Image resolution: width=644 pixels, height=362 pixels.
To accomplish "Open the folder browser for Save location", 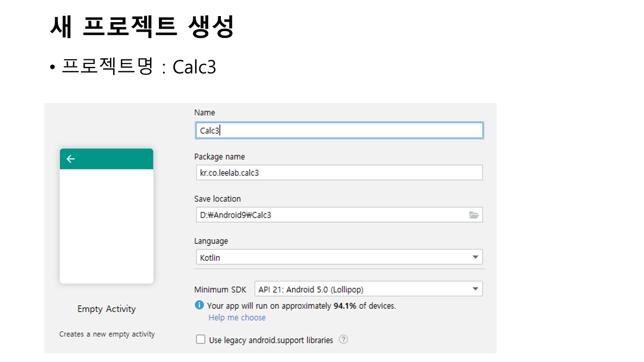I will (x=473, y=215).
